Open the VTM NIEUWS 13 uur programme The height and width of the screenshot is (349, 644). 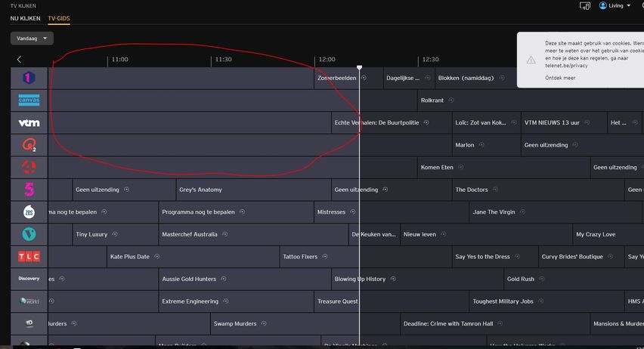point(552,122)
